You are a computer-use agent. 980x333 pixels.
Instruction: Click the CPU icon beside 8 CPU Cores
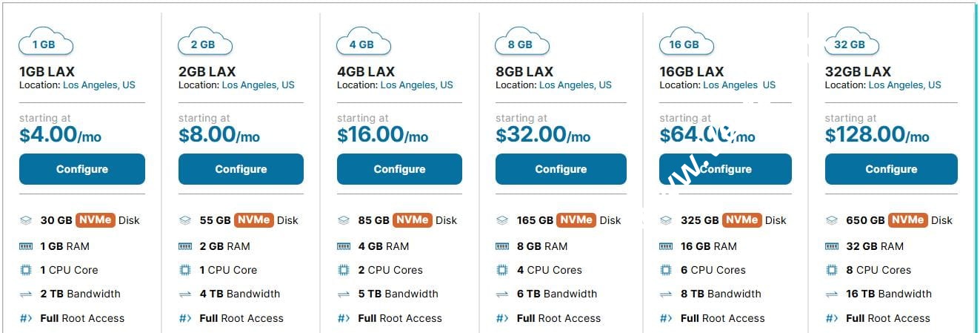click(x=832, y=270)
